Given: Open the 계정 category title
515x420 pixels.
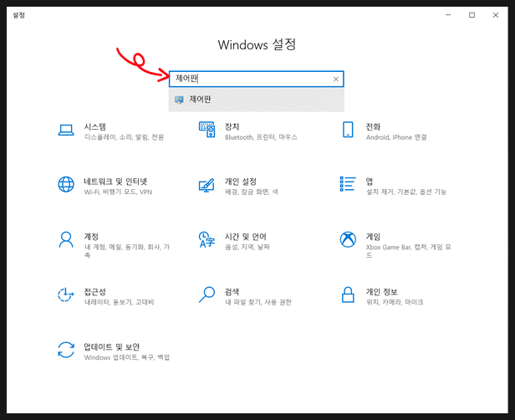Looking at the screenshot, I should (x=91, y=237).
